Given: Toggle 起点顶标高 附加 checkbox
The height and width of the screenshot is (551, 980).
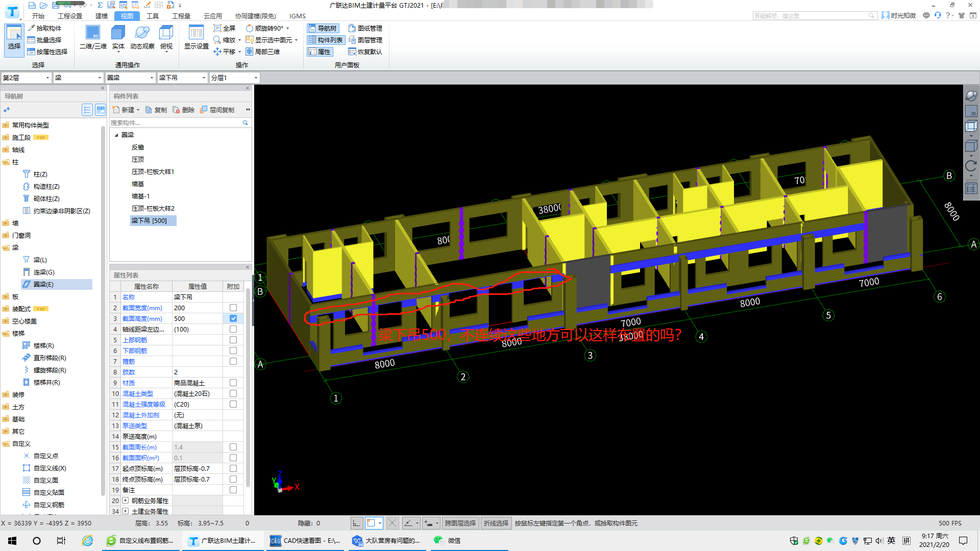Looking at the screenshot, I should click(233, 468).
